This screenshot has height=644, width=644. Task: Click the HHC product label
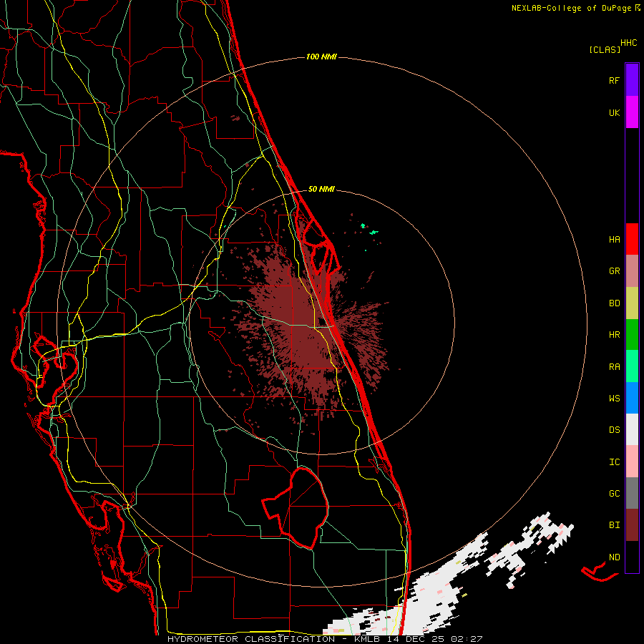pyautogui.click(x=629, y=43)
